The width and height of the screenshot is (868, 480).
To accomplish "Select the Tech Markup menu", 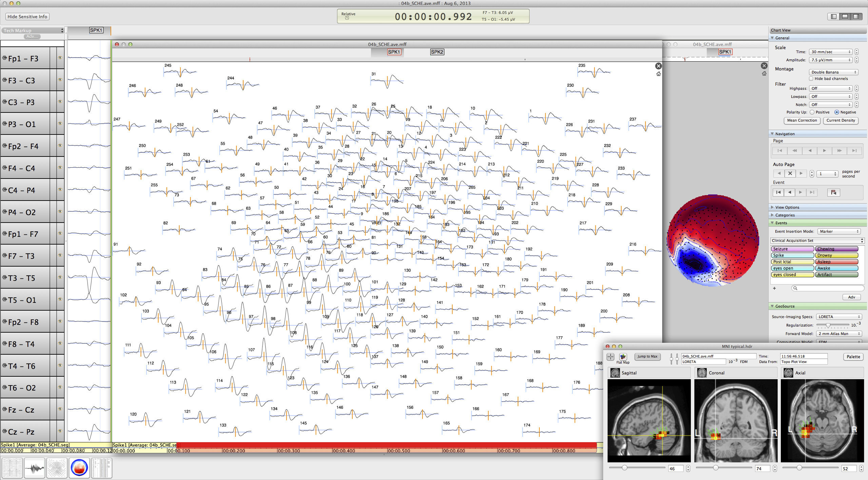I will (32, 30).
